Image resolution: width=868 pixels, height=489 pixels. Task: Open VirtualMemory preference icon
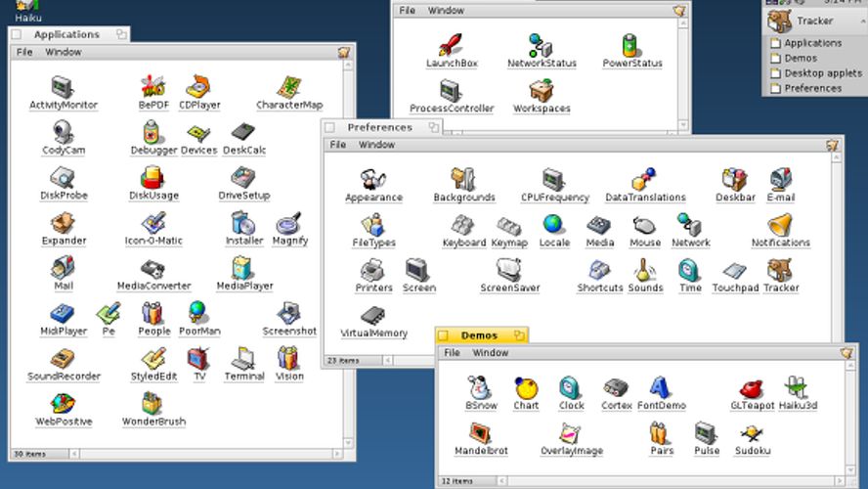click(x=373, y=316)
